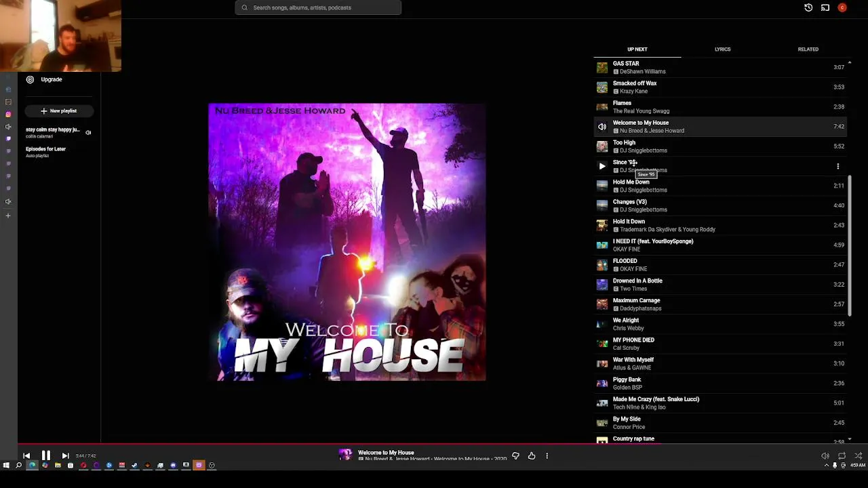This screenshot has width=868, height=488.
Task: Select Hold It Down in the queue
Action: point(720,225)
